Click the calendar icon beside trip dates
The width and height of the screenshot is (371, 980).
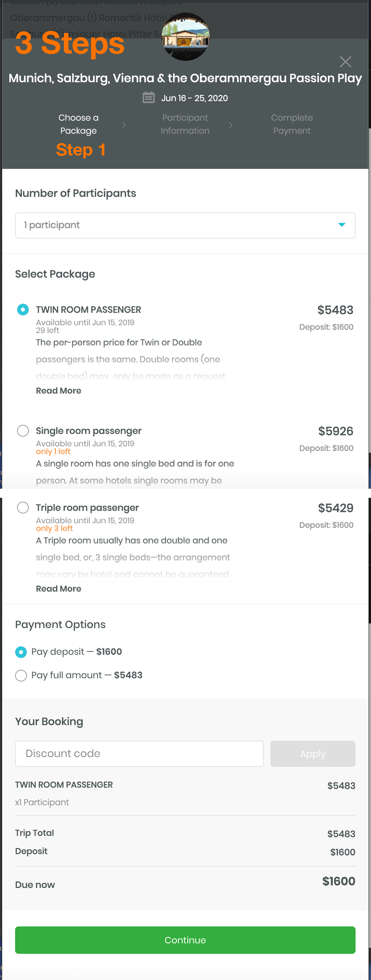click(148, 98)
